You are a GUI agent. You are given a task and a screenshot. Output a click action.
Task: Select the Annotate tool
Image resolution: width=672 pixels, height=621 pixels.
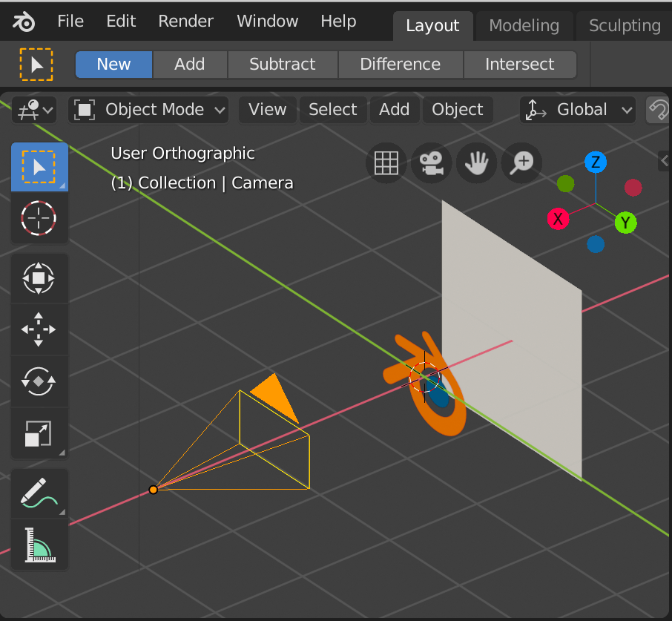coord(39,493)
